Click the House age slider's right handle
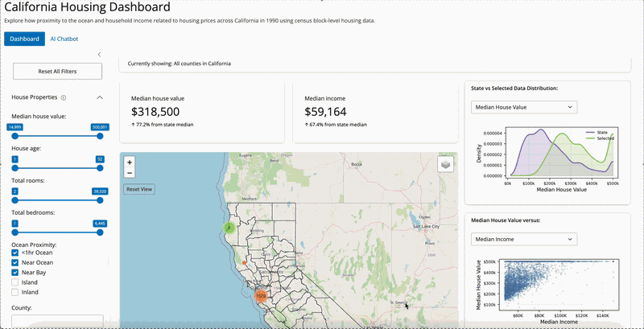The height and width of the screenshot is (329, 644). coord(100,167)
